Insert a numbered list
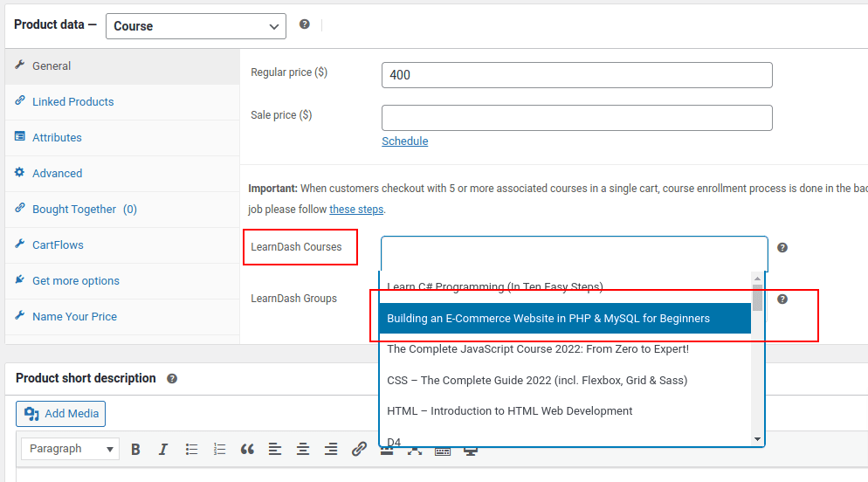Image resolution: width=868 pixels, height=482 pixels. click(219, 450)
